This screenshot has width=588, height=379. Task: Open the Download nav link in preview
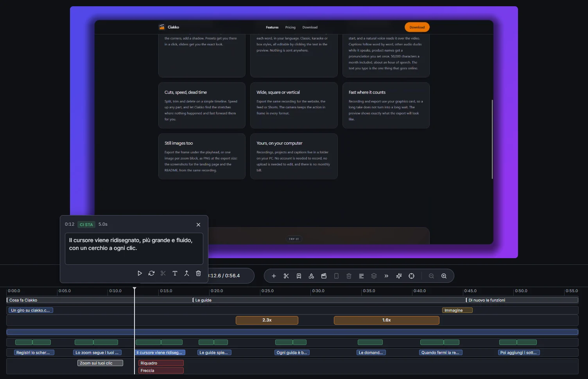click(x=310, y=27)
